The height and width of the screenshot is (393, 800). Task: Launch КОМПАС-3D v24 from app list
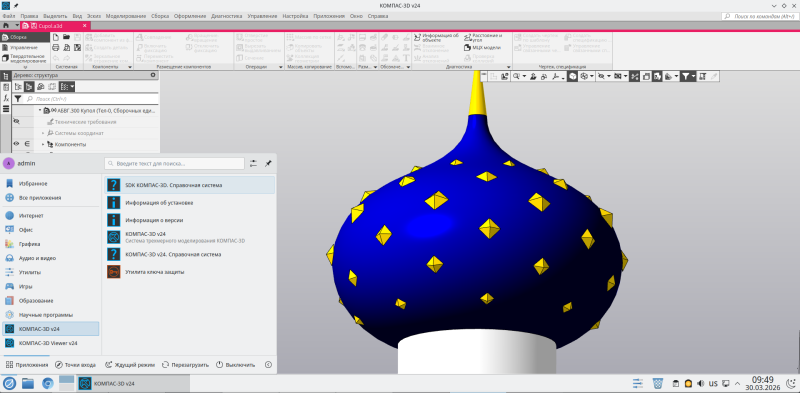pos(189,237)
